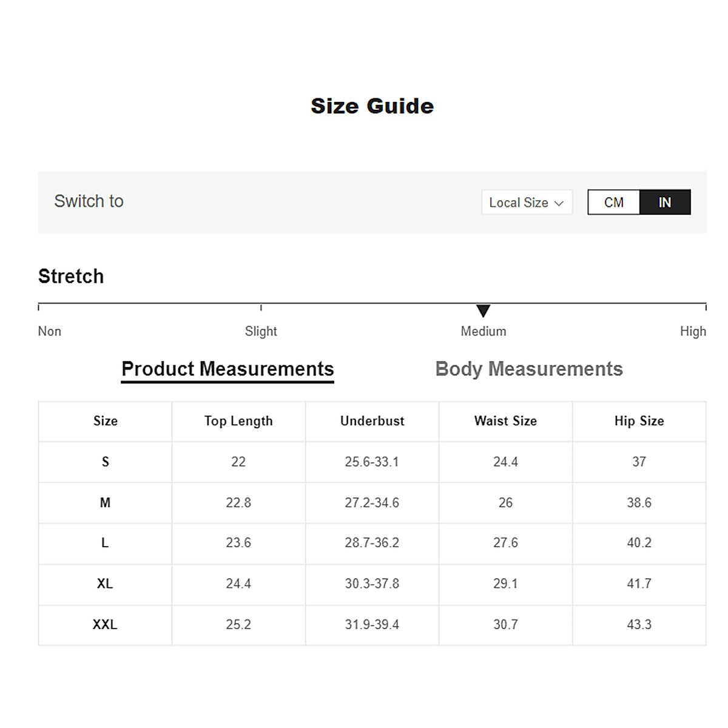
Task: Click the Hip Size column header
Action: (639, 421)
